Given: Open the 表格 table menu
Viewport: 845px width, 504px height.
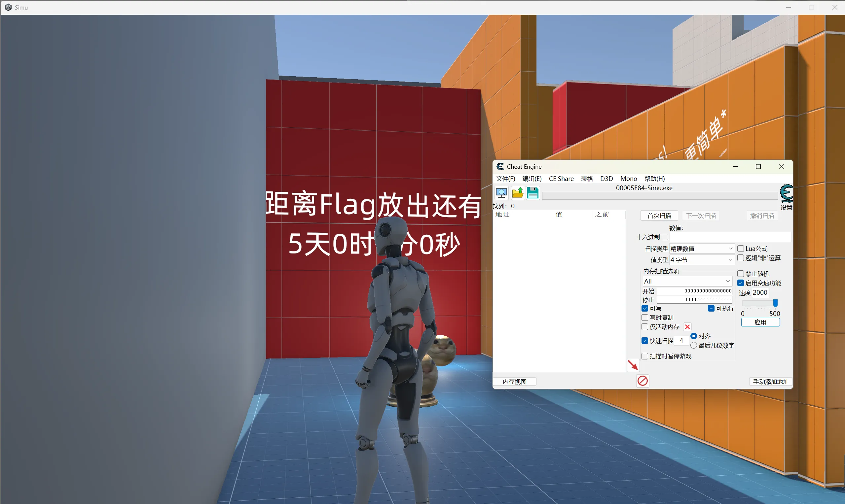Looking at the screenshot, I should [587, 179].
